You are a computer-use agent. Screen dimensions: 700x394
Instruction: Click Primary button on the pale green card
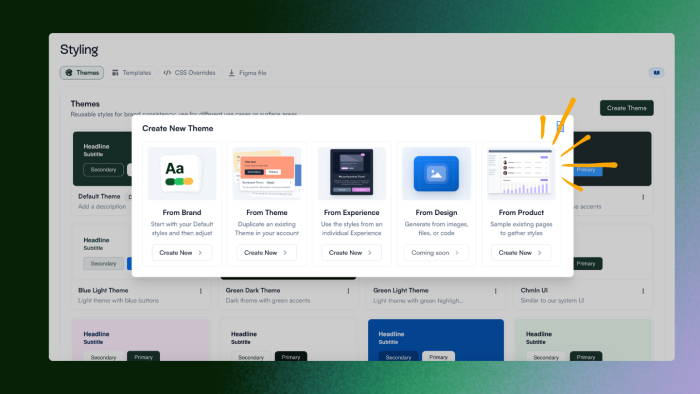(x=586, y=357)
